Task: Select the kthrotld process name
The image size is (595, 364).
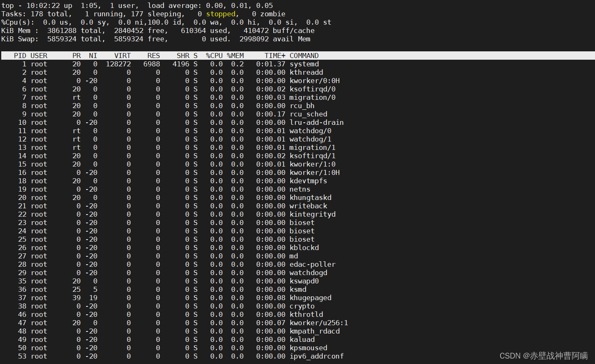Action: click(306, 314)
